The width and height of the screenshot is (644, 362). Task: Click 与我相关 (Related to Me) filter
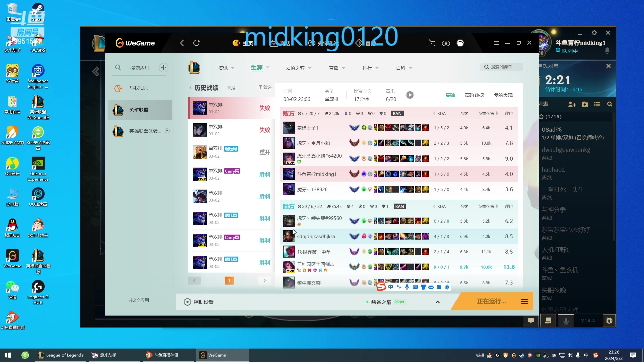click(x=139, y=88)
